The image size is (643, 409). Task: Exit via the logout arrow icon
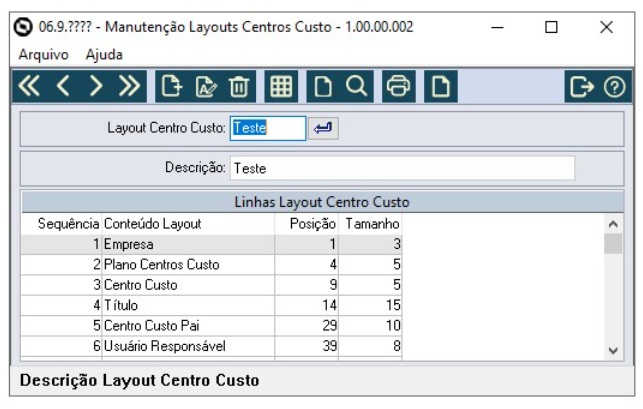pyautogui.click(x=581, y=86)
